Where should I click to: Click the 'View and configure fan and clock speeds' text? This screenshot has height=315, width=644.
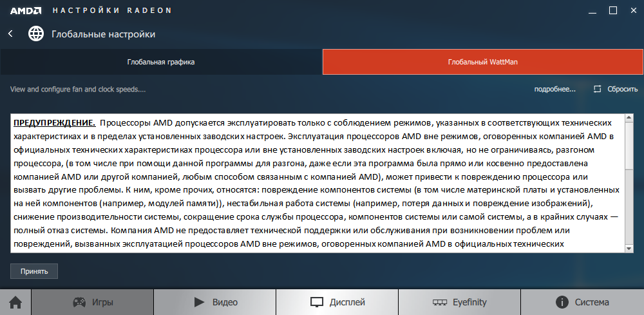point(78,89)
